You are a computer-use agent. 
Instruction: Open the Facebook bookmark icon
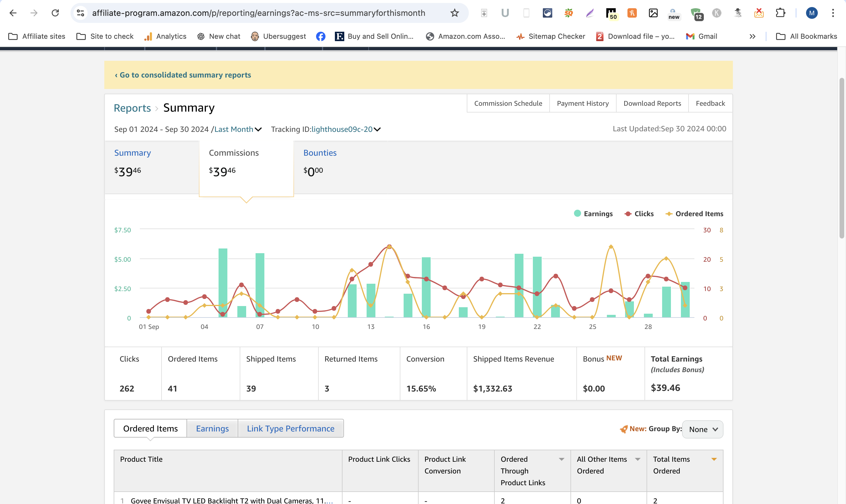pos(320,36)
